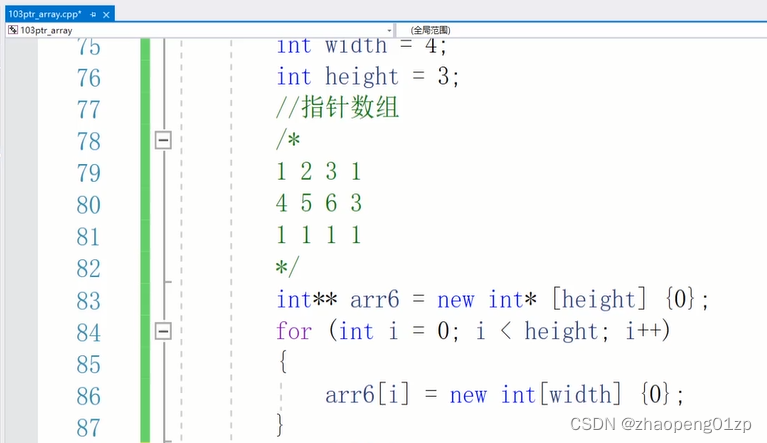
Task: Click the '1 2 3 1' comment row
Action: (319, 172)
